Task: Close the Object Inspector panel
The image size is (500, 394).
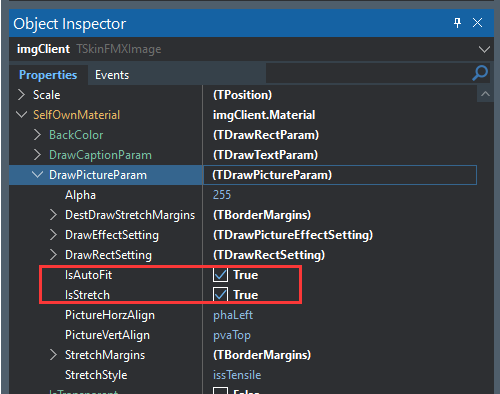Action: 477,23
